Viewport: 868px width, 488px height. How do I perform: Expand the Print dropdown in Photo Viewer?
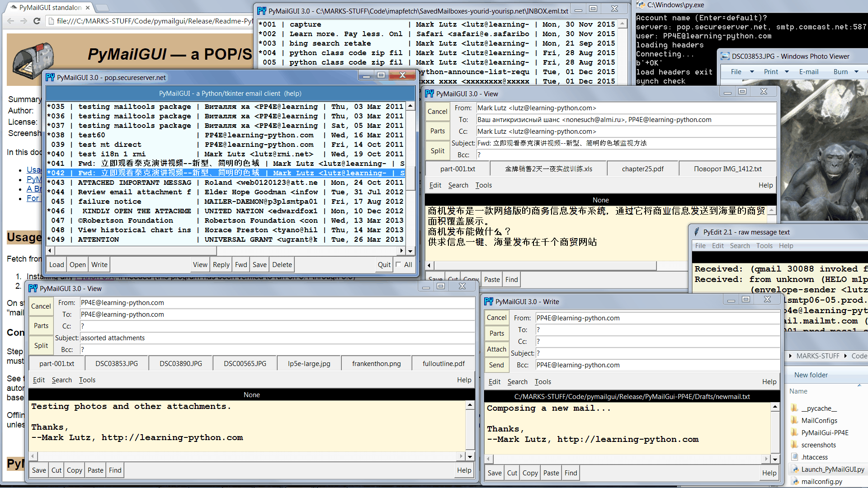[x=787, y=72]
